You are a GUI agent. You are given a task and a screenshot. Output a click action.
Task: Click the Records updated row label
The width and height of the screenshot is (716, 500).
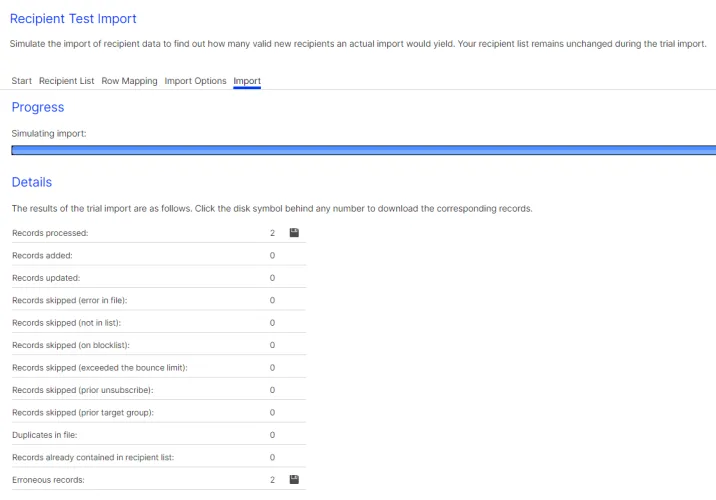[x=46, y=278]
